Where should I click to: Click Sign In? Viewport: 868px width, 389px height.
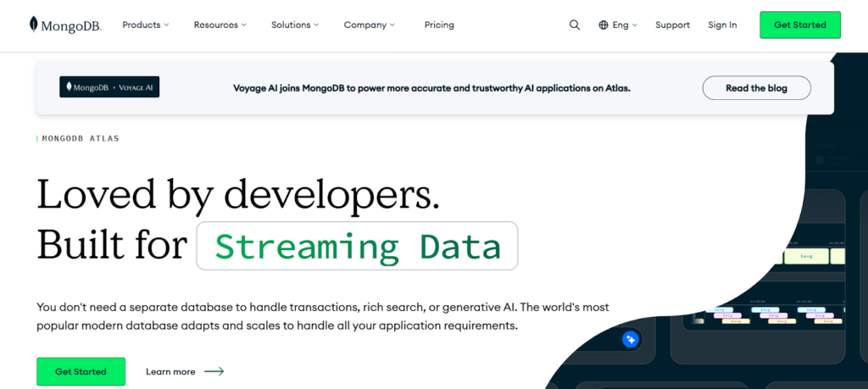tap(722, 25)
